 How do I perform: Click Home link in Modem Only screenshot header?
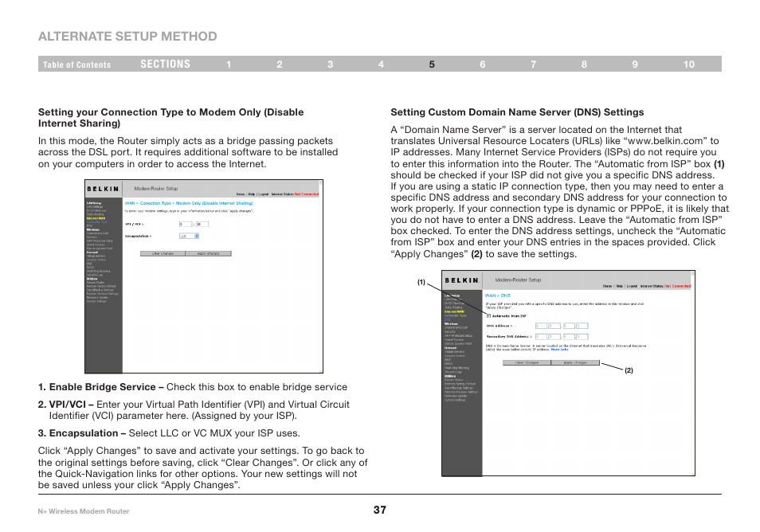pyautogui.click(x=241, y=194)
